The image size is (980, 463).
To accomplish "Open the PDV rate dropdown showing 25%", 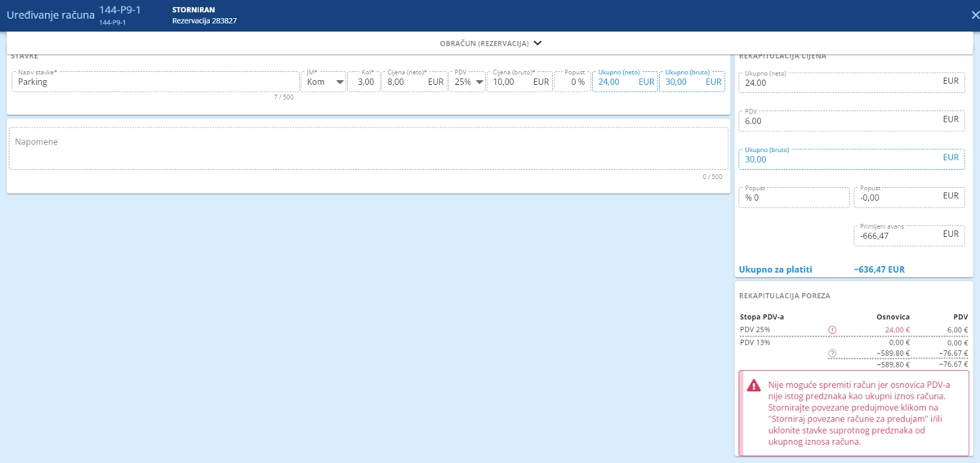I will point(466,82).
